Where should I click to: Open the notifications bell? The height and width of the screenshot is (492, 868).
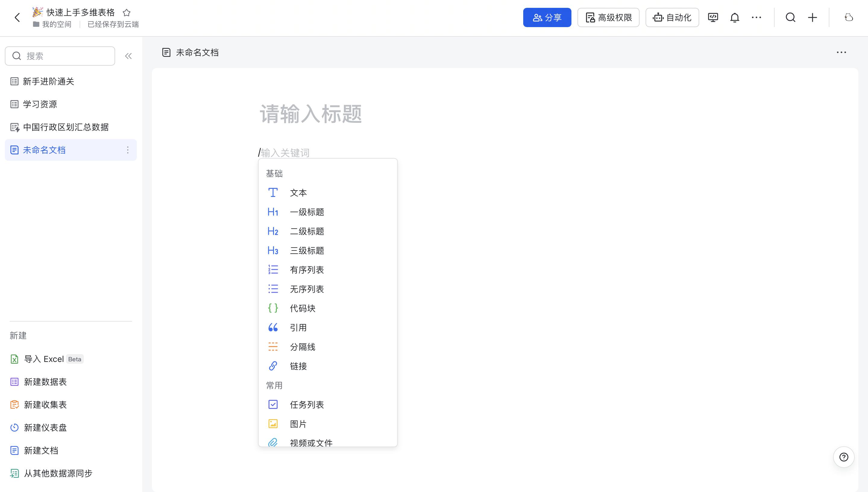734,17
